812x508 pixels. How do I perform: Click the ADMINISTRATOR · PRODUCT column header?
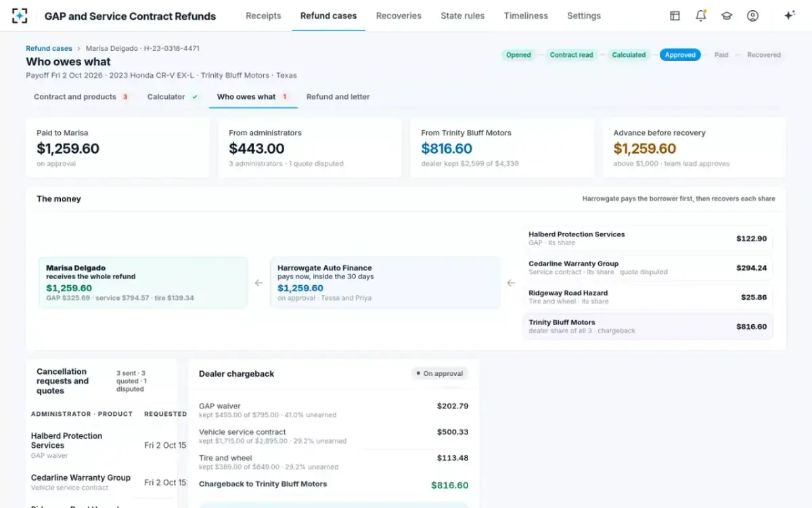(82, 414)
